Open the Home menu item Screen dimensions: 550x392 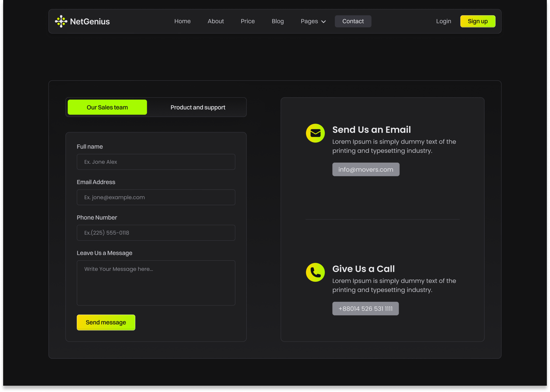pos(182,21)
